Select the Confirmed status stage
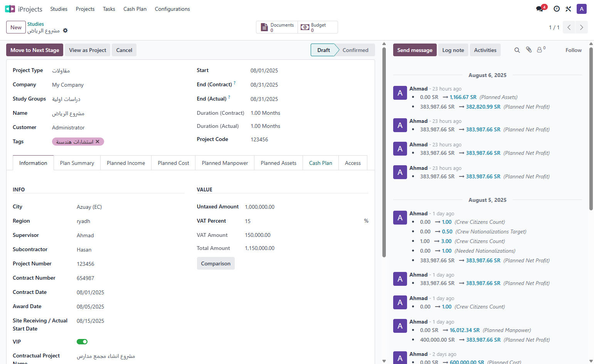This screenshot has width=594, height=364. [355, 50]
